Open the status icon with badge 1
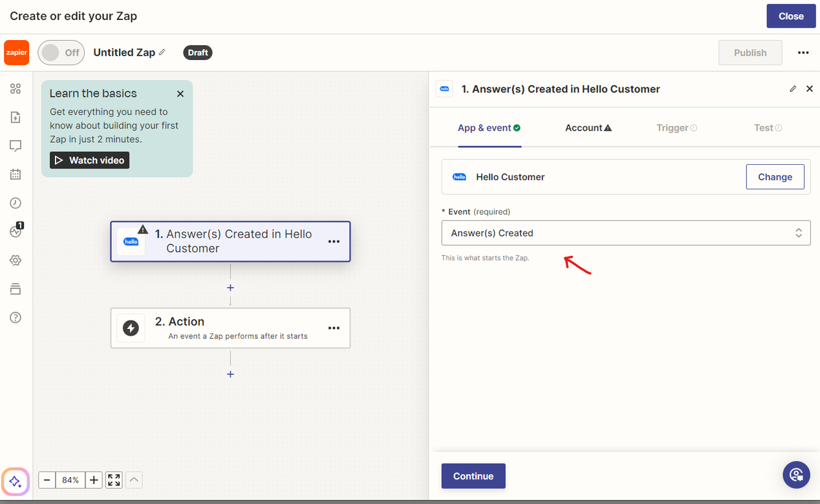 tap(16, 231)
